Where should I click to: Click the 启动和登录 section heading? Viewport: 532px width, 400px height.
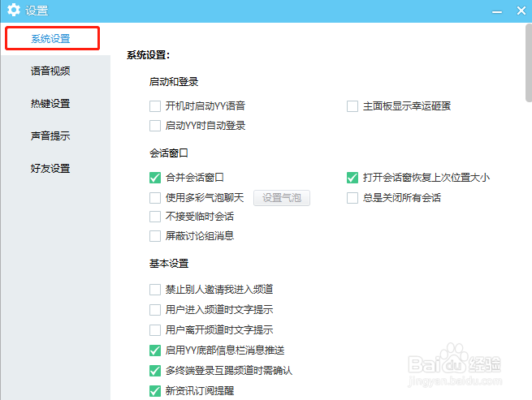[x=174, y=82]
